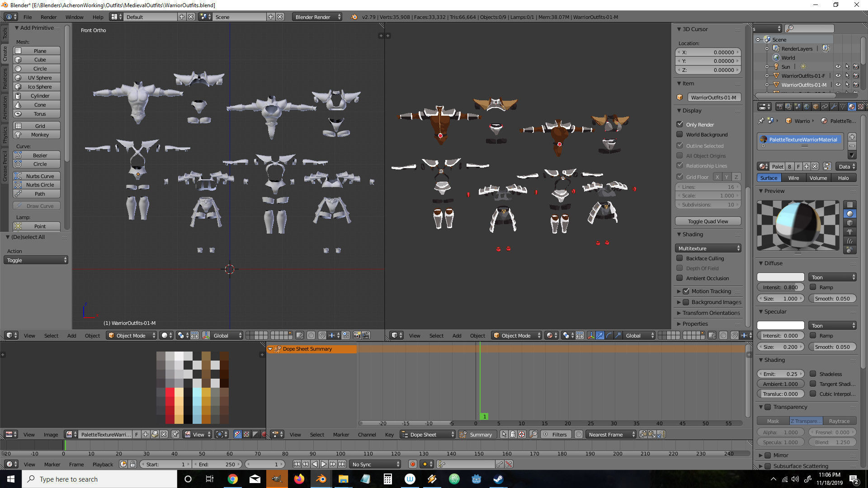The height and width of the screenshot is (488, 868).
Task: Open the Object Mode dropdown in left viewport
Action: [x=132, y=335]
